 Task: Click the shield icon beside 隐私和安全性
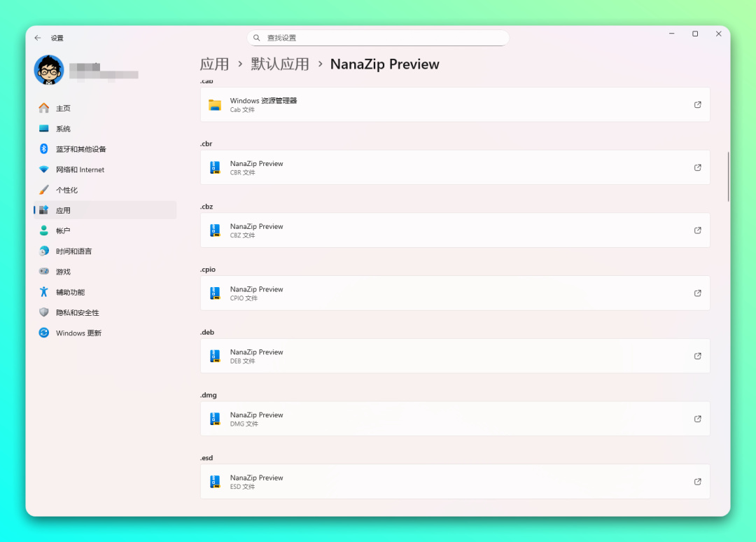pos(44,312)
